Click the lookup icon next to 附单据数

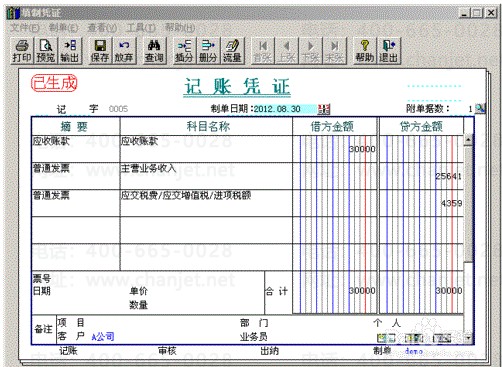click(x=480, y=108)
